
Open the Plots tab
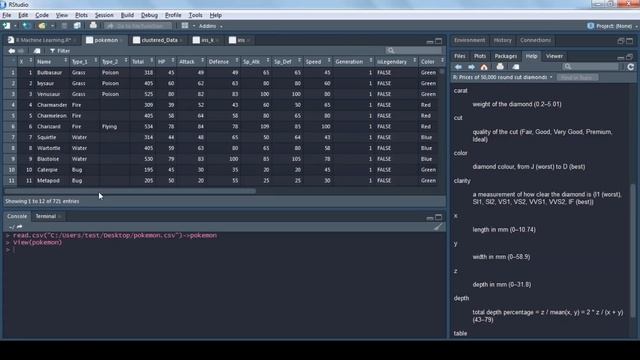[480, 56]
